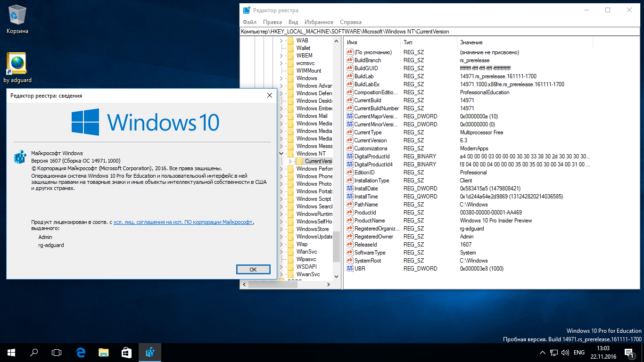Open the Вид menu
The image size is (644, 362).
[x=293, y=22]
